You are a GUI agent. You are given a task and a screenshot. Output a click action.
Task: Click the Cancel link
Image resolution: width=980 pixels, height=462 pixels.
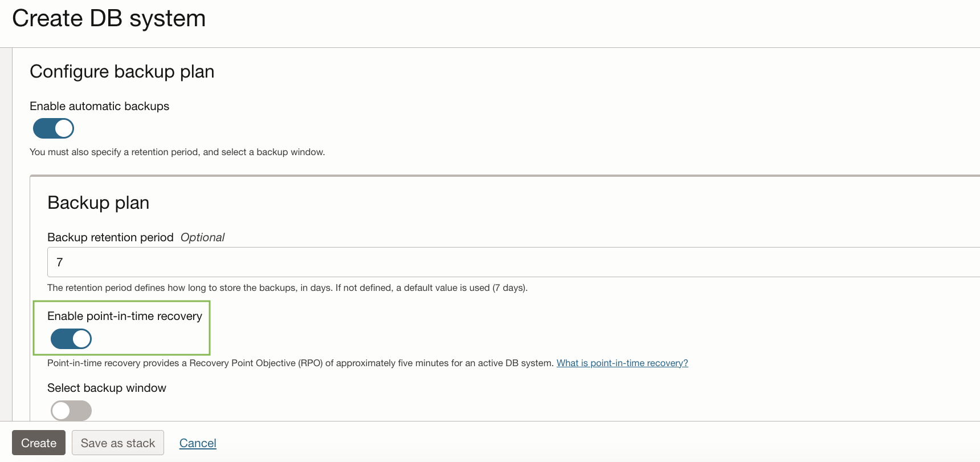[197, 443]
